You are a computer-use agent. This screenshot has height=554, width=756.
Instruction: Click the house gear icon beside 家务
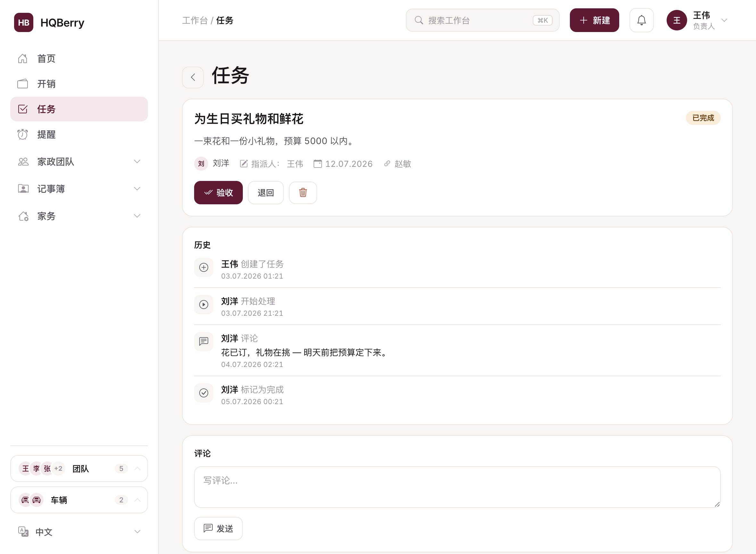click(x=23, y=216)
